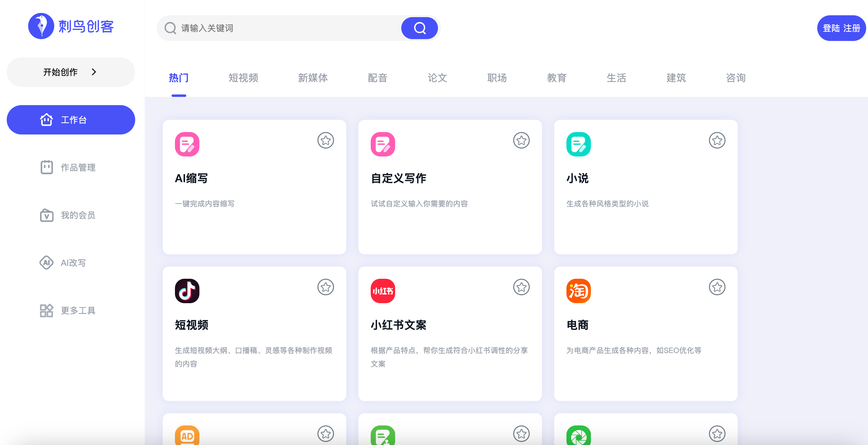
Task: Open the 小红书 red app icon
Action: [x=383, y=291]
